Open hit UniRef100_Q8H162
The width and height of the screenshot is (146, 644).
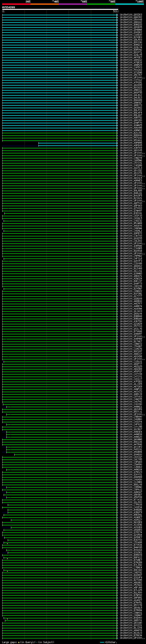131,22
